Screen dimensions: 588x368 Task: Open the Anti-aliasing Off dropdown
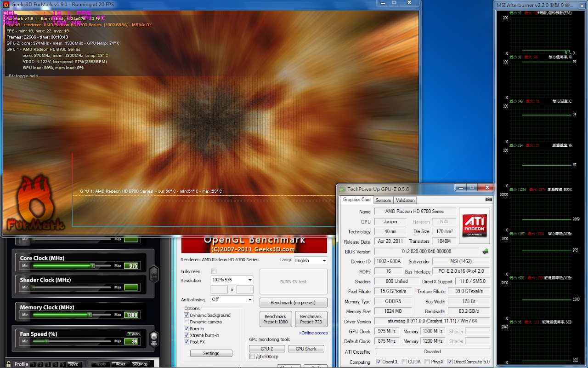point(232,299)
